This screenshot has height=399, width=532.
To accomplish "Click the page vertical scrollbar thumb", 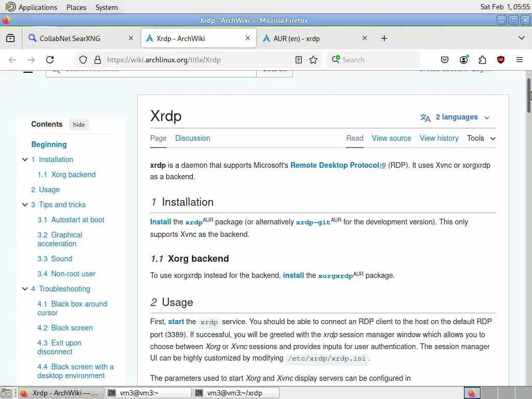I will pyautogui.click(x=528, y=96).
